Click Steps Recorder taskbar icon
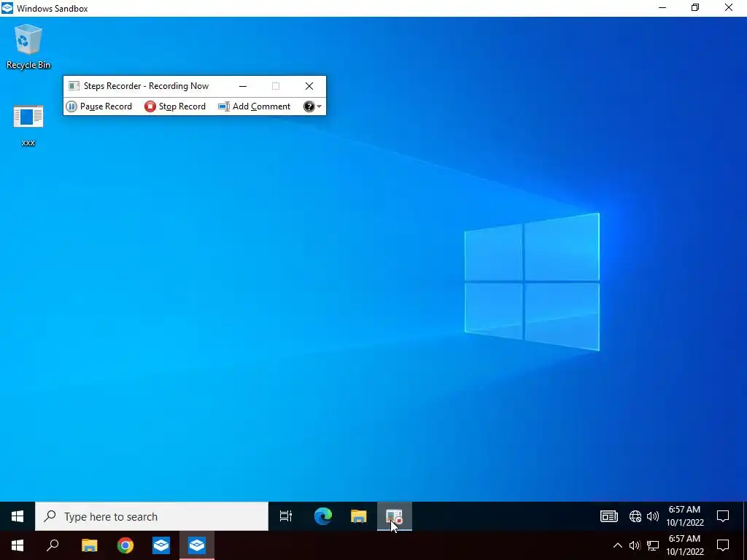 [395, 516]
